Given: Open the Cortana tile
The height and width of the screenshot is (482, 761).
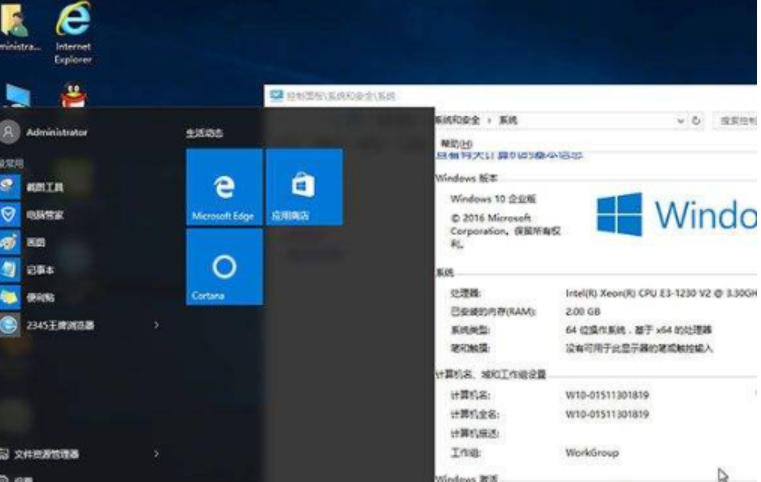Looking at the screenshot, I should (224, 267).
